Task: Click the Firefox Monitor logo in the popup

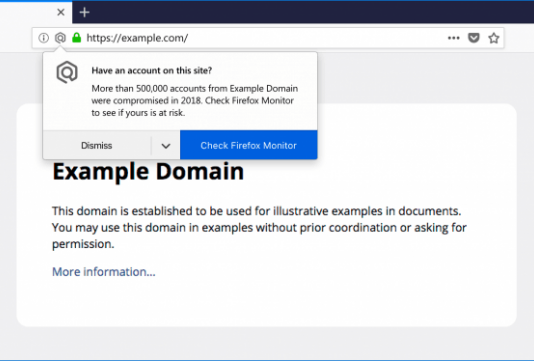Action: pyautogui.click(x=67, y=72)
